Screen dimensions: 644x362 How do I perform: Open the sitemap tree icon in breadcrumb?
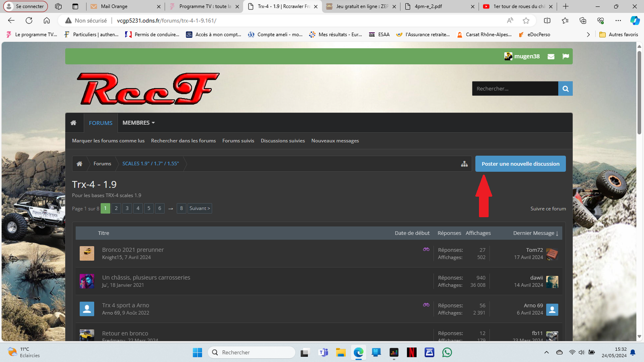pyautogui.click(x=464, y=164)
